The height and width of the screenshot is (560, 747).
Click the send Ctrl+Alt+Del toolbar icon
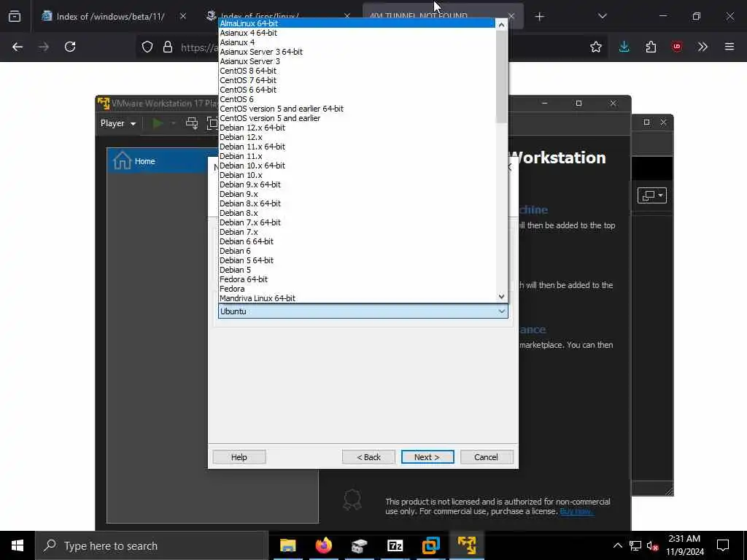point(192,123)
